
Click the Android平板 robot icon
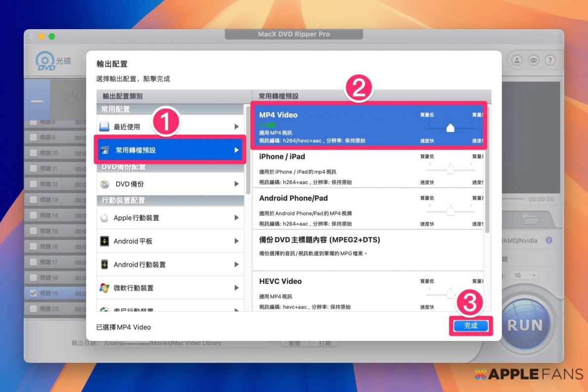click(x=105, y=241)
